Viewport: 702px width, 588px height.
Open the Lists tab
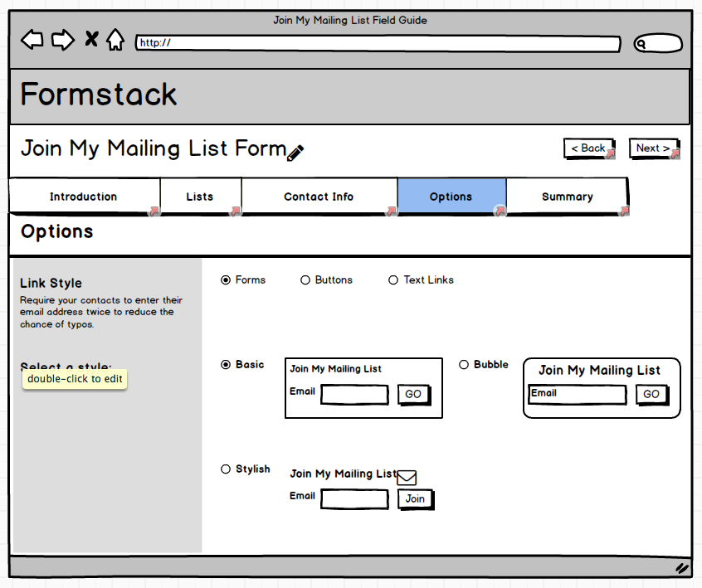(201, 196)
